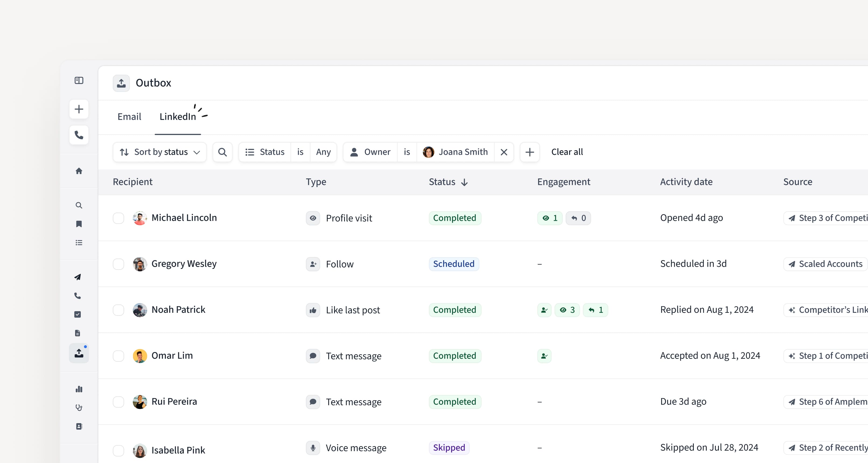Click the plus button in sidebar

(79, 109)
